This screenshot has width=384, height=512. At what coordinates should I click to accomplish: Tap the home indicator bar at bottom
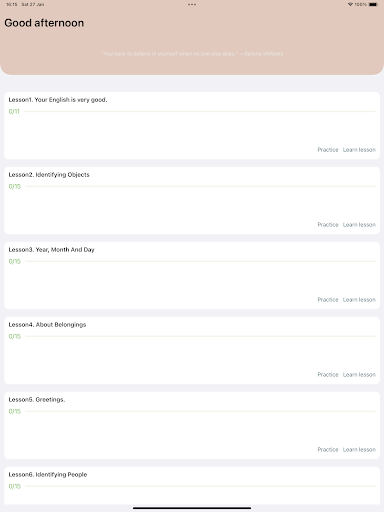(x=192, y=508)
